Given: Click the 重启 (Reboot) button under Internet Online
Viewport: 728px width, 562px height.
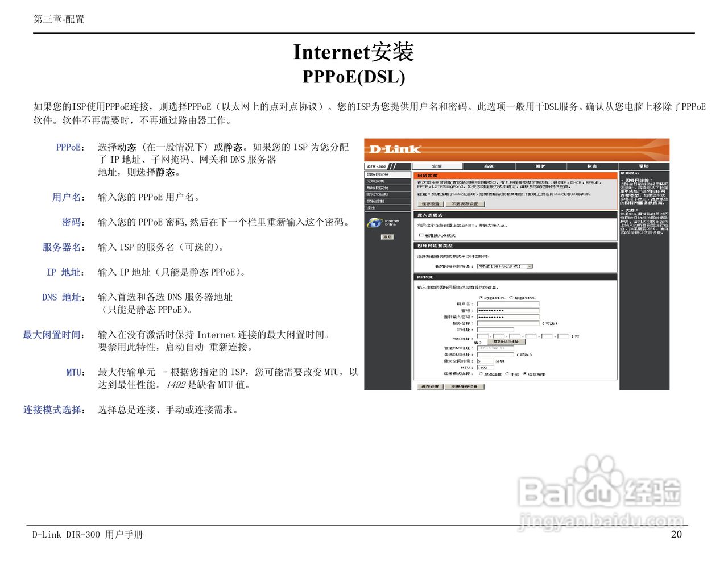Looking at the screenshot, I should (x=387, y=236).
